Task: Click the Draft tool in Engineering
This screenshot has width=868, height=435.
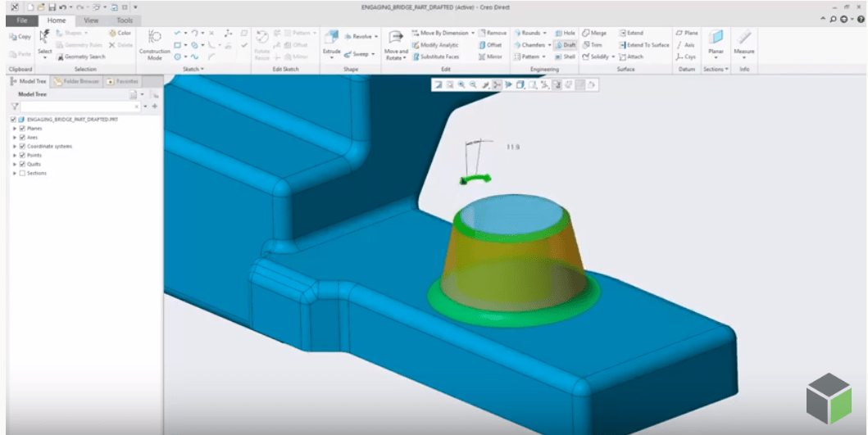Action: [x=565, y=45]
